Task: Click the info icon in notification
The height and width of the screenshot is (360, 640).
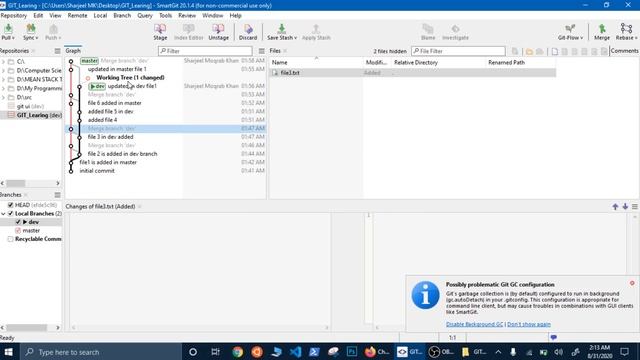Action: coord(425,295)
